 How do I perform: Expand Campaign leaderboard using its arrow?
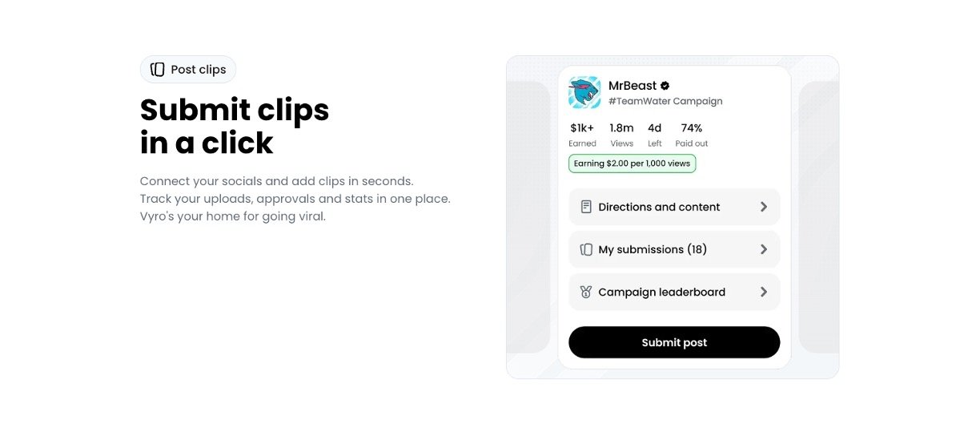coord(764,293)
